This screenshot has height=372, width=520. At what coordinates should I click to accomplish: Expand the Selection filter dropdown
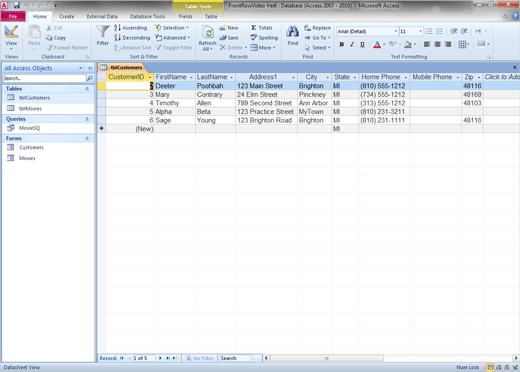(172, 28)
